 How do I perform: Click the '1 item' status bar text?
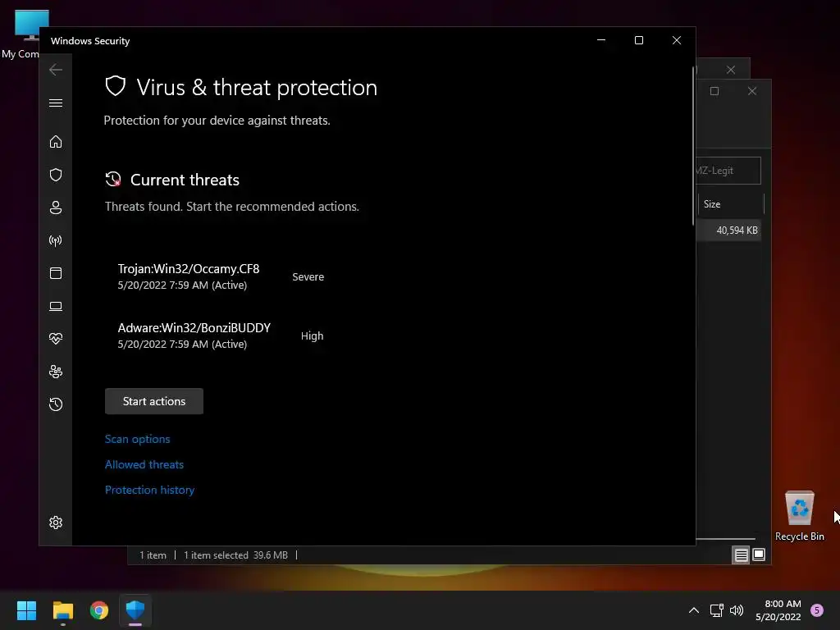(x=153, y=555)
